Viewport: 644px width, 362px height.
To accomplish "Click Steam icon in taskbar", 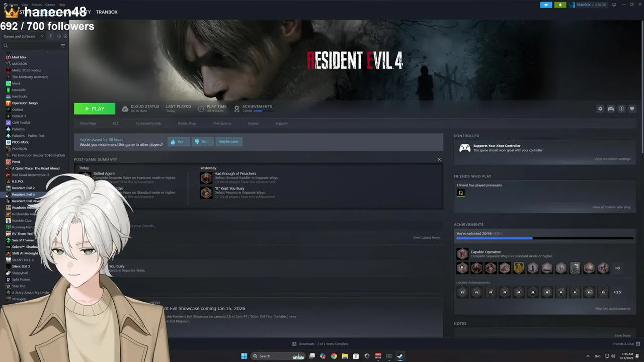I will pyautogui.click(x=400, y=356).
